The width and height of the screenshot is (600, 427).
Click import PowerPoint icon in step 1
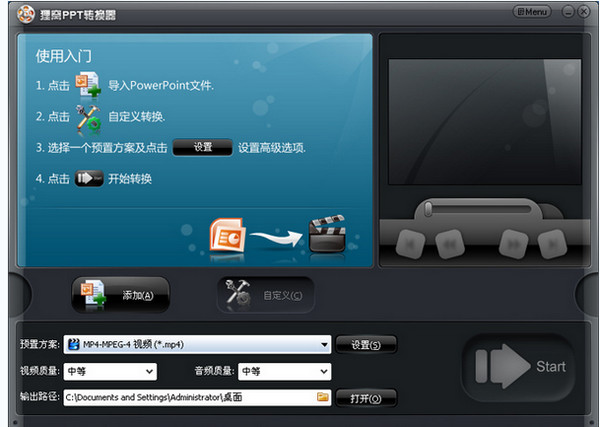pos(88,84)
